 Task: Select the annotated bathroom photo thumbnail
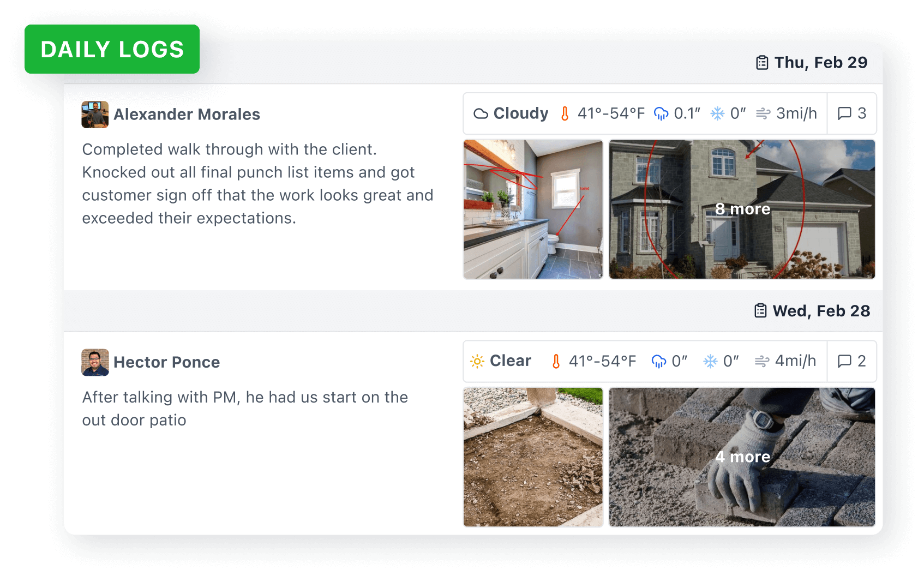[x=533, y=209]
